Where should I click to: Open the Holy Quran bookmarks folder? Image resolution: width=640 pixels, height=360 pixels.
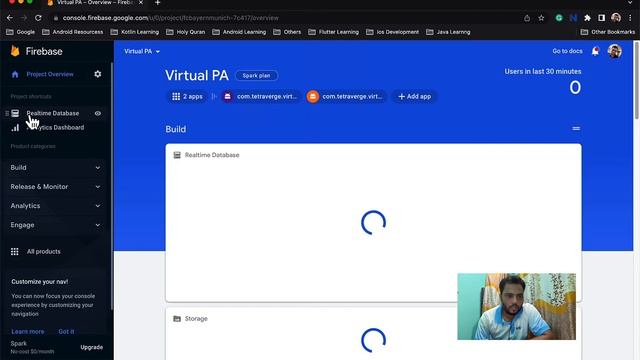(x=186, y=32)
